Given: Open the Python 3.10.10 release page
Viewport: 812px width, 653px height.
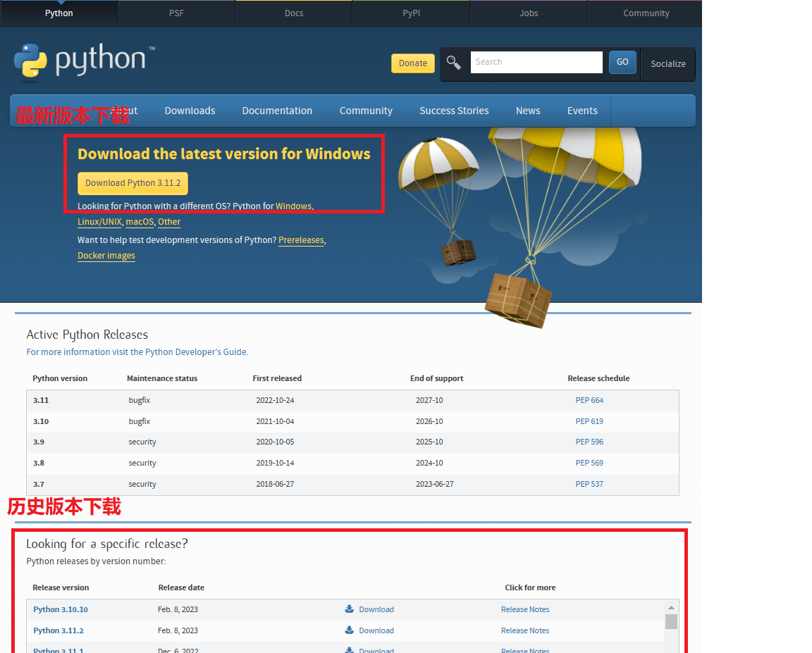Looking at the screenshot, I should [x=61, y=609].
